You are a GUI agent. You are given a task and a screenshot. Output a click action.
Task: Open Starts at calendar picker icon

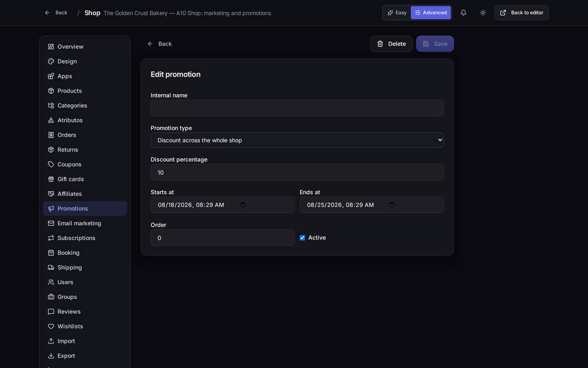pos(243,205)
